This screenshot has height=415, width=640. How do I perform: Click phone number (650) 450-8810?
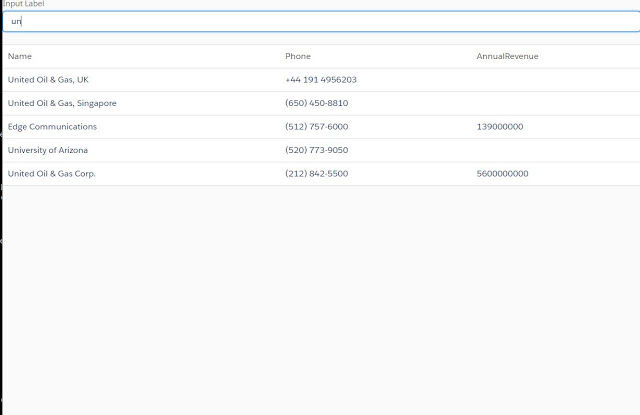tap(317, 103)
